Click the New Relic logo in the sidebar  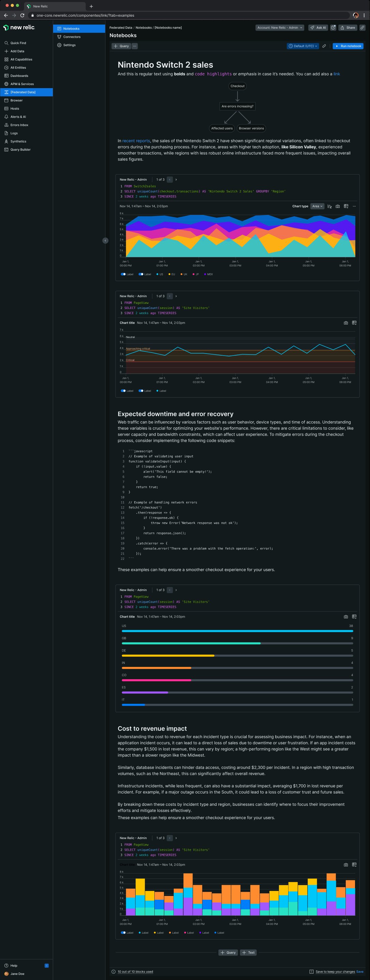pos(19,27)
